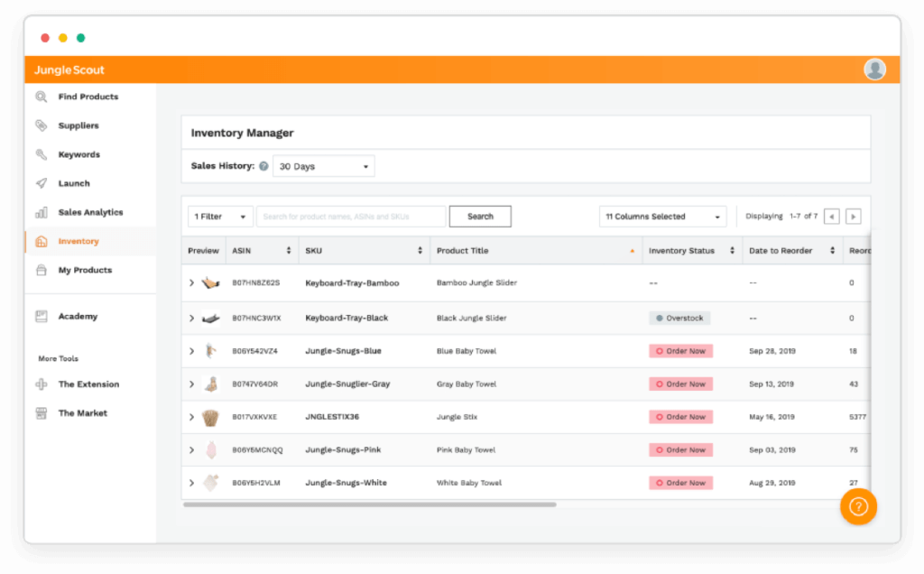Click the Sales Analytics bar chart icon
Viewport: 924px width, 574px height.
(x=42, y=212)
